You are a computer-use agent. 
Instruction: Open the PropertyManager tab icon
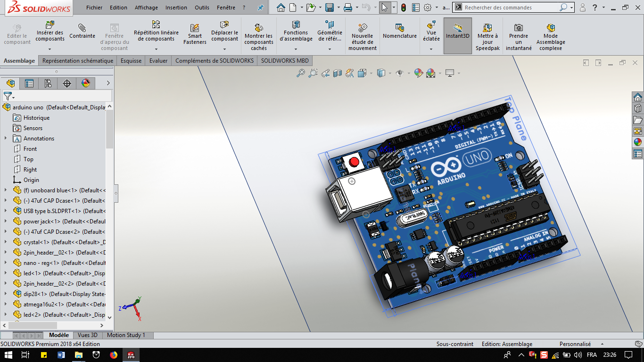(29, 83)
